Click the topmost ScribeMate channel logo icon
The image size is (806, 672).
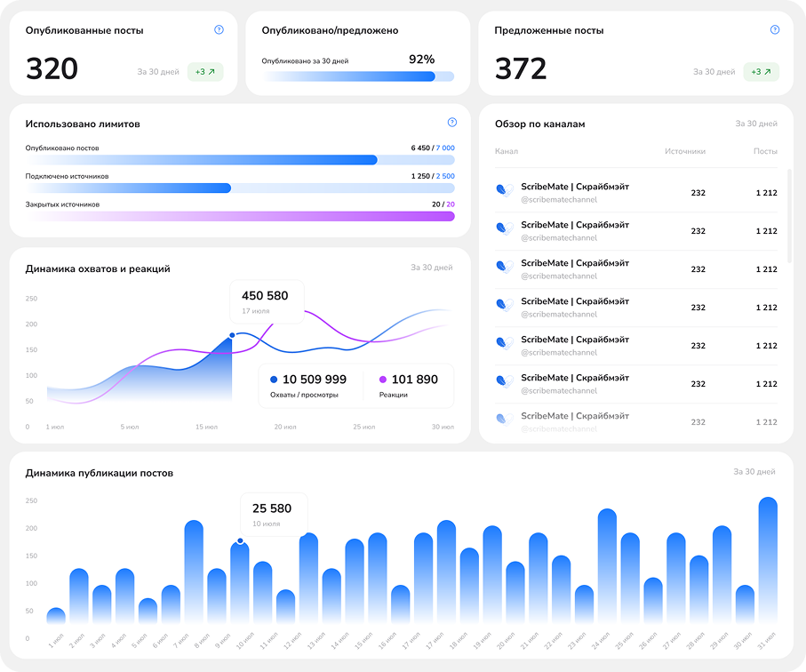point(504,188)
